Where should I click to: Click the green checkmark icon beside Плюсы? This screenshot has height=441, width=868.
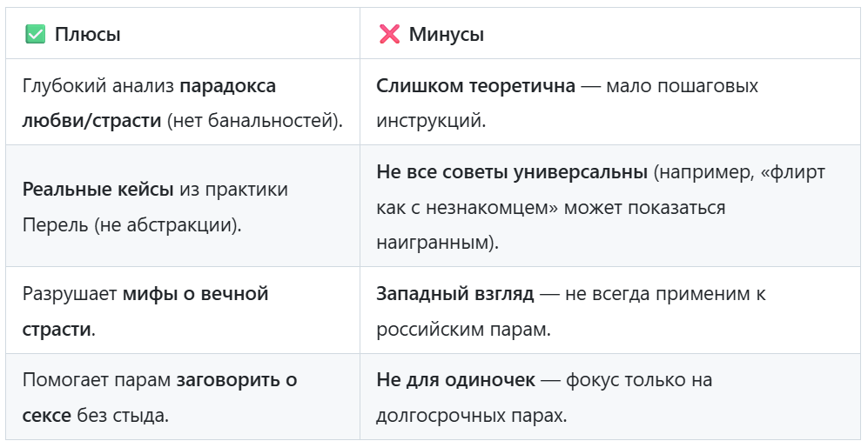tap(36, 34)
